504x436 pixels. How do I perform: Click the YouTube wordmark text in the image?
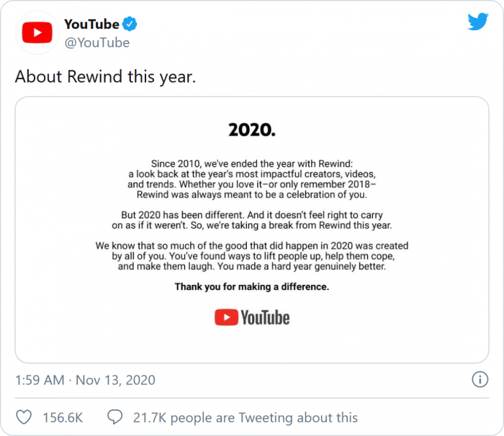tap(265, 317)
